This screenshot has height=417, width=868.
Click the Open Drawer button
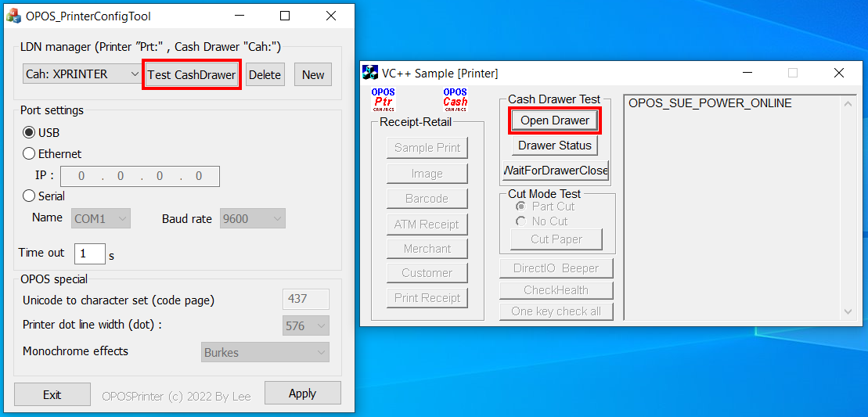pyautogui.click(x=555, y=120)
